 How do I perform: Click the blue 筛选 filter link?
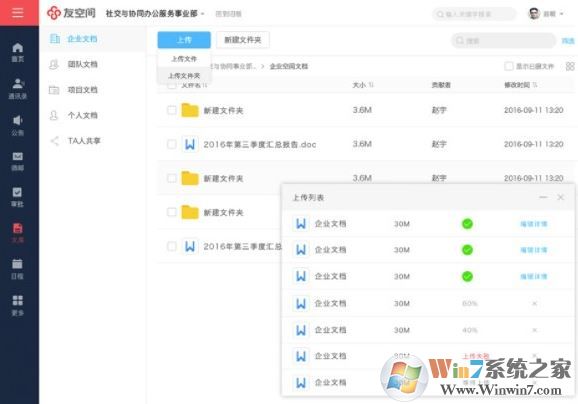[x=568, y=41]
